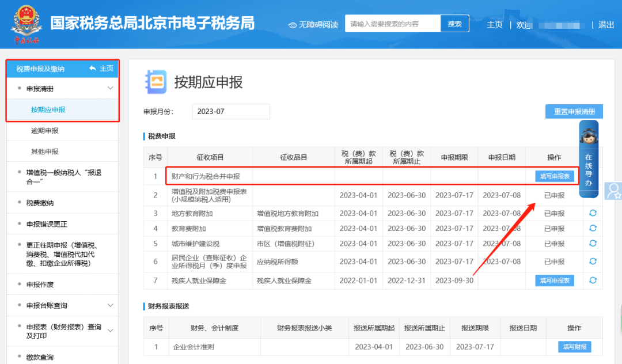Screen dimensions: 622x364
Task: Open the 申报月份 2023-07 picker
Action: pyautogui.click(x=231, y=111)
